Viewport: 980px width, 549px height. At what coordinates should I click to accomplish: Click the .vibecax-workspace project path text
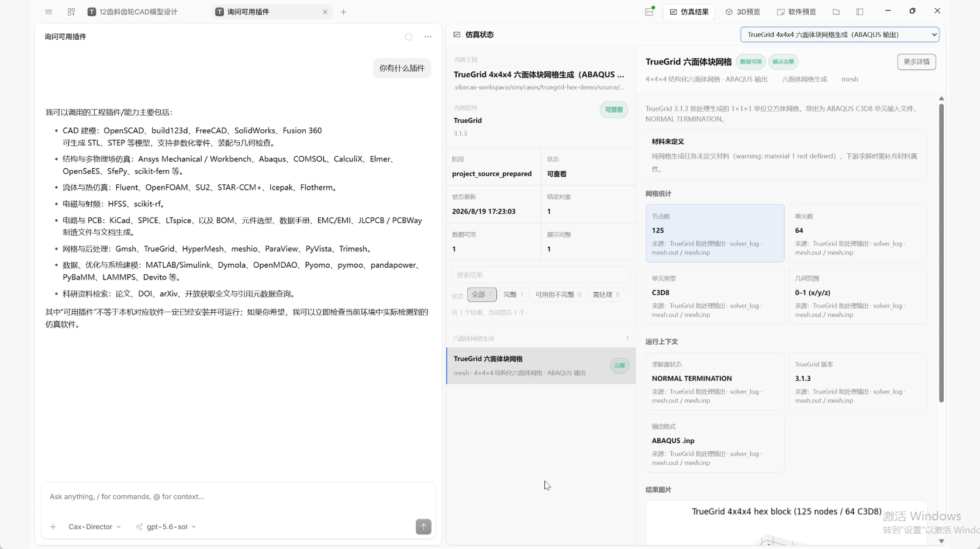539,88
